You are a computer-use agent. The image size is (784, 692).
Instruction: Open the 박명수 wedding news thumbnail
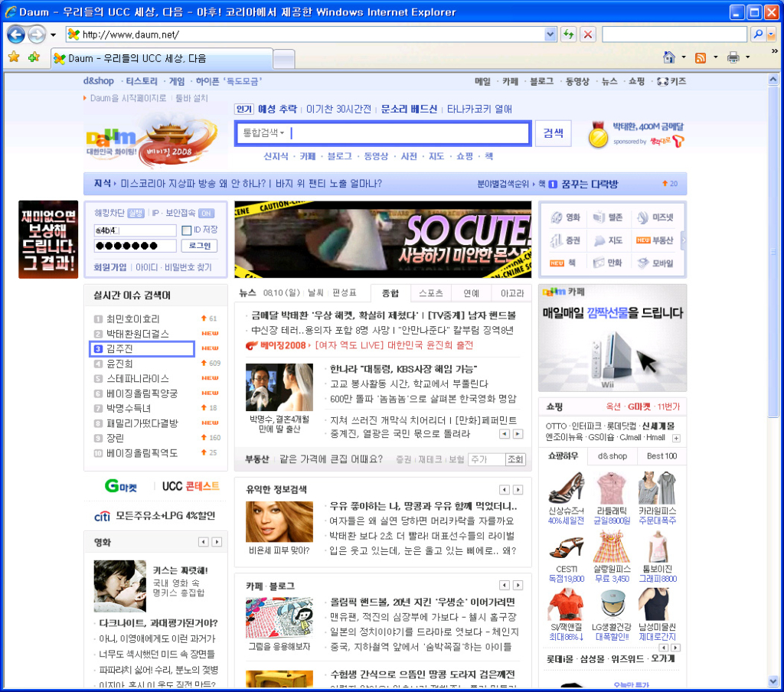[x=279, y=387]
